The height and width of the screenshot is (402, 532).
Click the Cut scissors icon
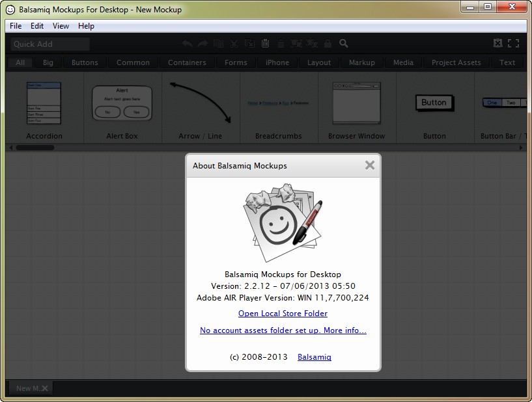[234, 44]
